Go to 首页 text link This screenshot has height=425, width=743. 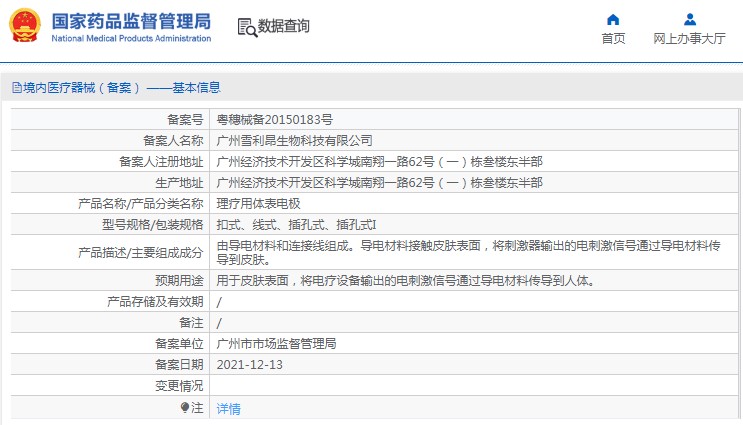click(613, 38)
